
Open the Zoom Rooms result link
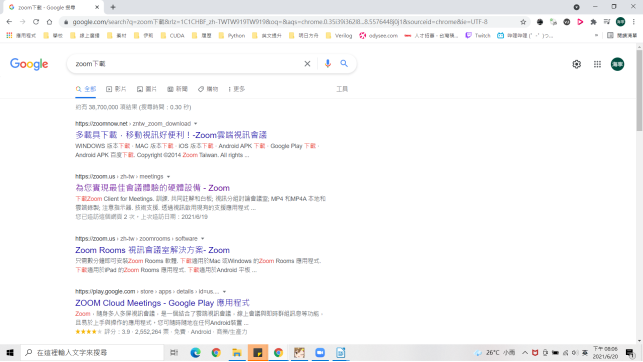pyautogui.click(x=152, y=250)
